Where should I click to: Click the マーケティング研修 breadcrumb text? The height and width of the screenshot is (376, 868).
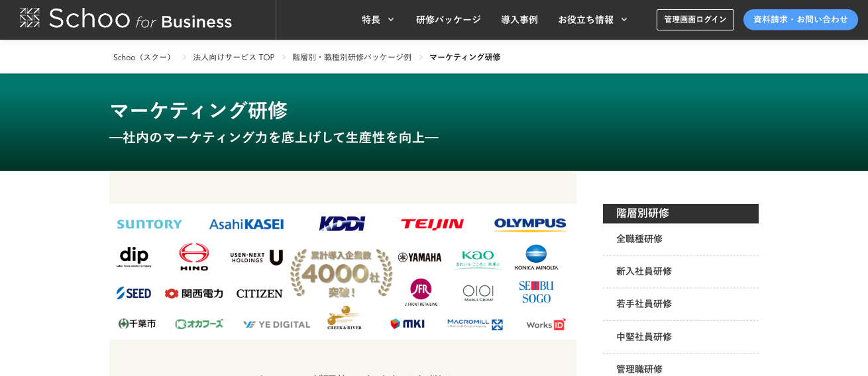click(x=465, y=57)
